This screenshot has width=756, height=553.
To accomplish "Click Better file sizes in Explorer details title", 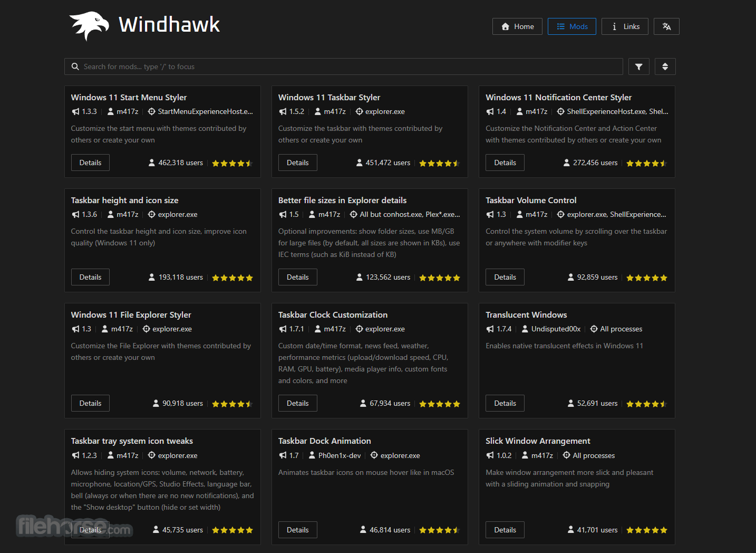I will coord(342,200).
